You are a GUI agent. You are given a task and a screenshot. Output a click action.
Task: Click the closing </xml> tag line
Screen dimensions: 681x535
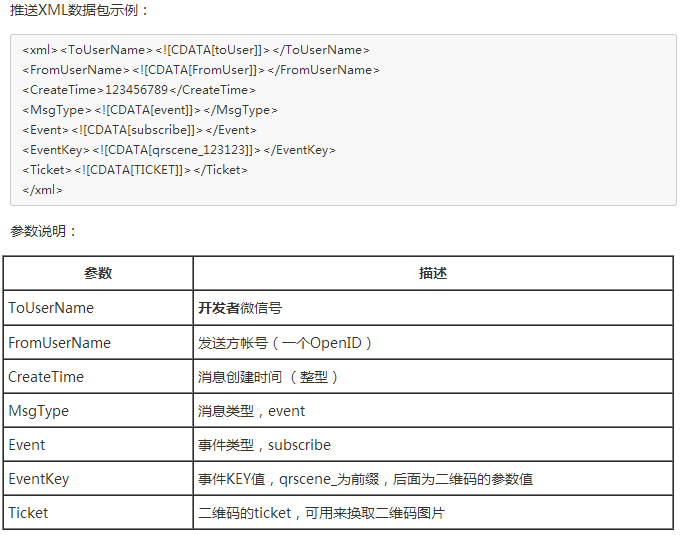pyautogui.click(x=43, y=190)
